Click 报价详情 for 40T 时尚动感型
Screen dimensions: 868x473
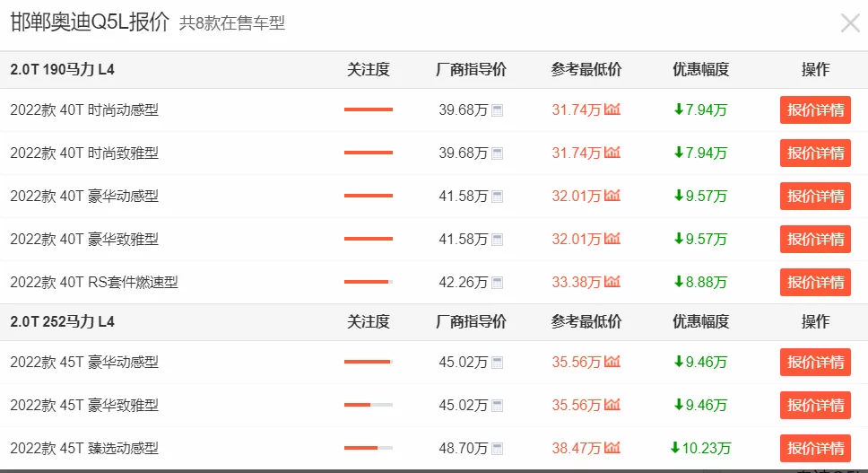pyautogui.click(x=815, y=109)
